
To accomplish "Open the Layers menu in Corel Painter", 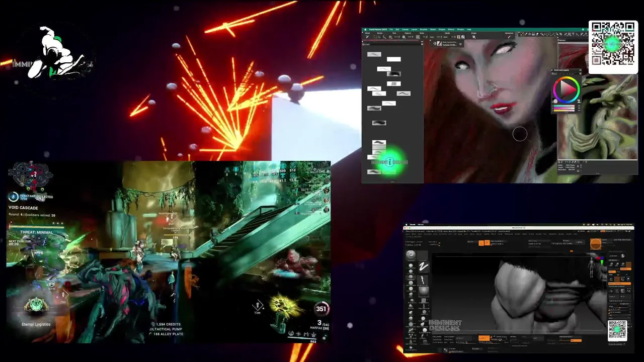I will click(x=414, y=30).
